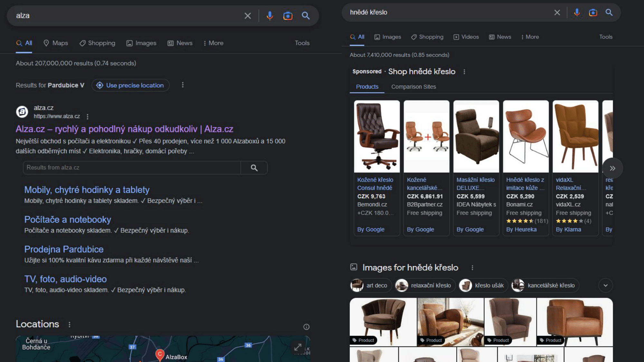Filter images by kancelářské křeslo chip
Screen dimensions: 644x362
point(545,285)
